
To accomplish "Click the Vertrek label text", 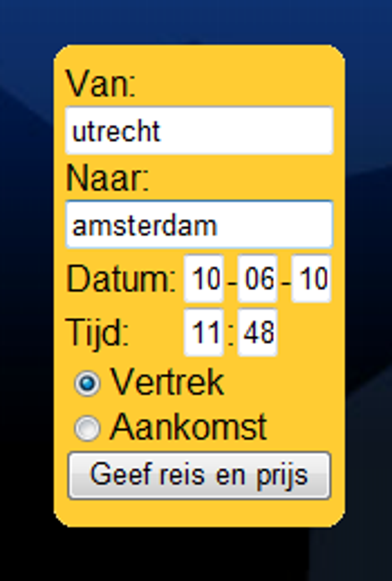I will pos(167,382).
